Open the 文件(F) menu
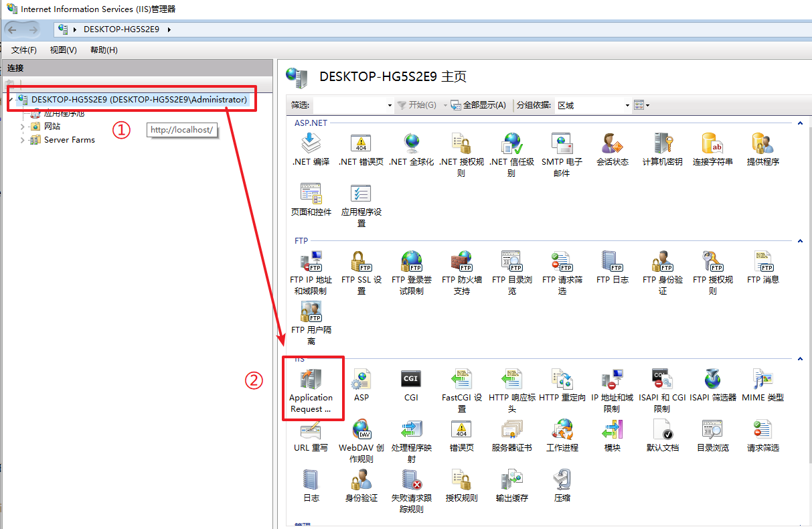Viewport: 812px width, 529px height. (x=24, y=50)
